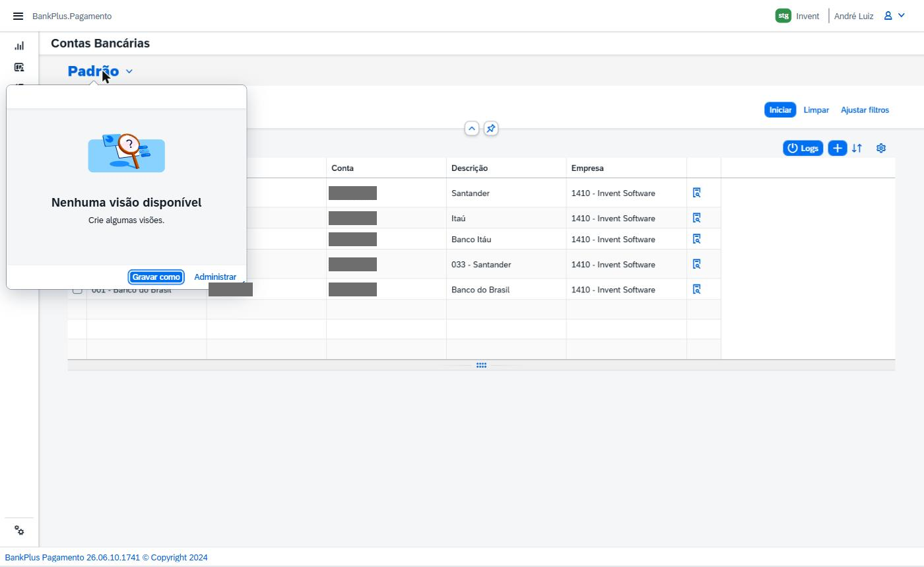View details for the Banco Itaú row

tap(696, 239)
